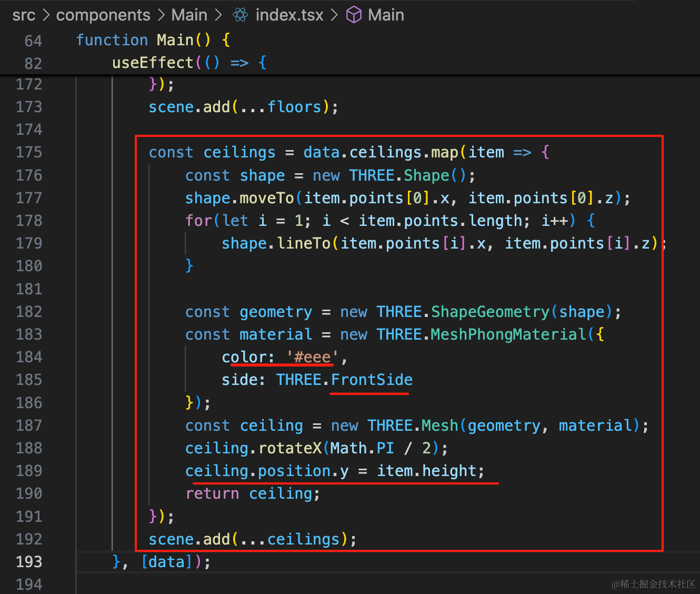Click 'THREE.Shape()' on line 176
Image resolution: width=700 pixels, height=594 pixels.
(408, 175)
